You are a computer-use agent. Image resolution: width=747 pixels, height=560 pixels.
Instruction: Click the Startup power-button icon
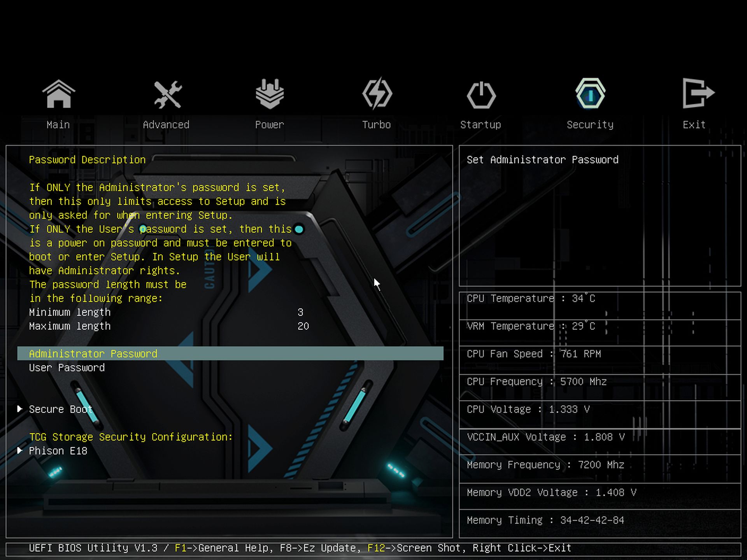tap(481, 95)
